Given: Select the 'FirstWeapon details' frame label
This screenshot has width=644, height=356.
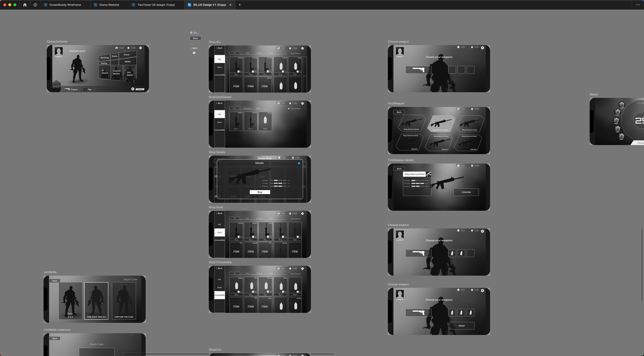Looking at the screenshot, I should coord(400,160).
